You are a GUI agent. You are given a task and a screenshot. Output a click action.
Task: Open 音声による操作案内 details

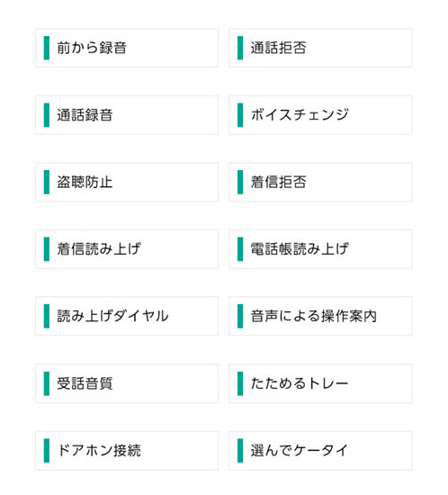pos(320,316)
